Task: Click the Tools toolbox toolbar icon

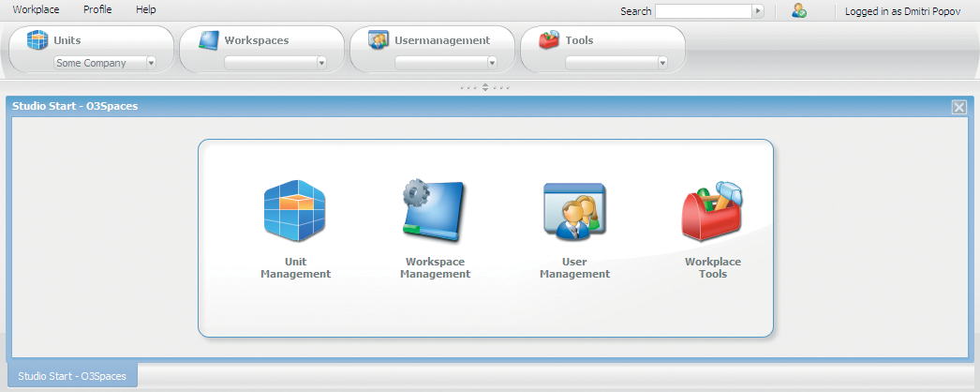Action: (x=549, y=40)
